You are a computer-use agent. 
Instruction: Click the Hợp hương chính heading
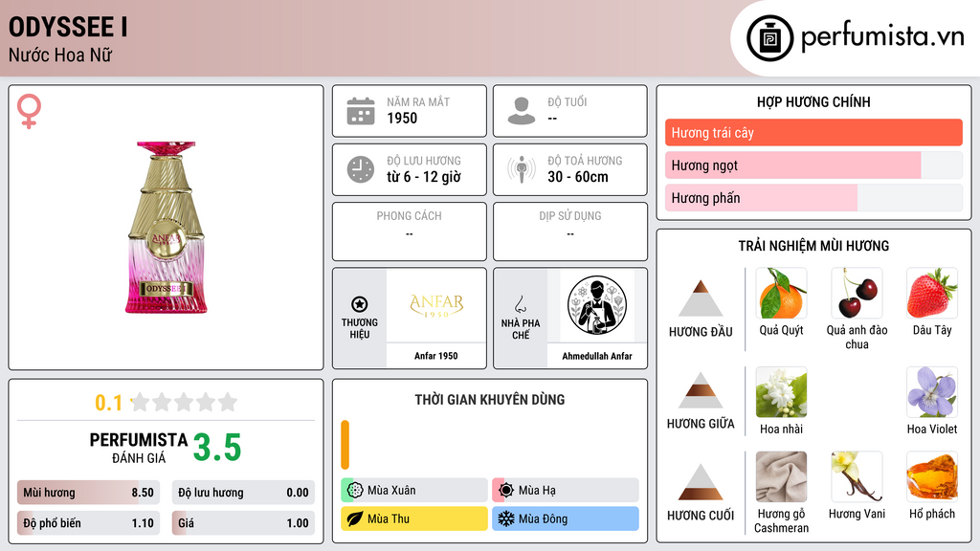coord(813,101)
